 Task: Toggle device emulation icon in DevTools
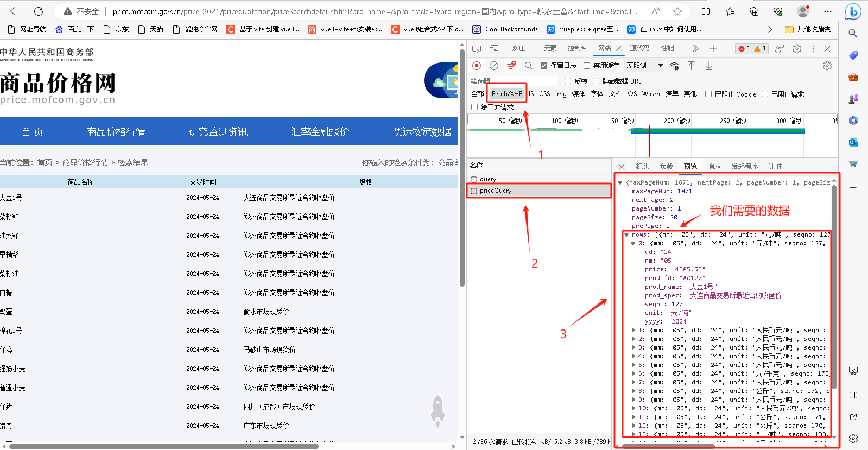coord(494,49)
